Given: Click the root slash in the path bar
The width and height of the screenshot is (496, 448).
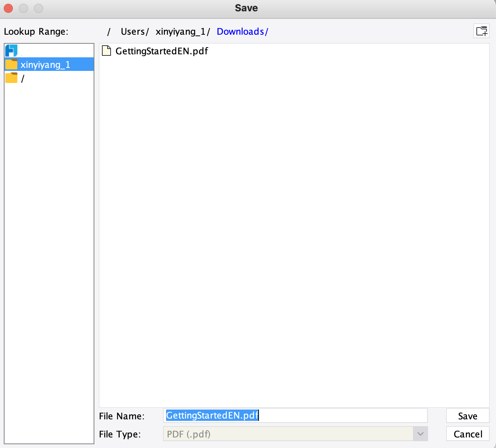Looking at the screenshot, I should click(109, 31).
